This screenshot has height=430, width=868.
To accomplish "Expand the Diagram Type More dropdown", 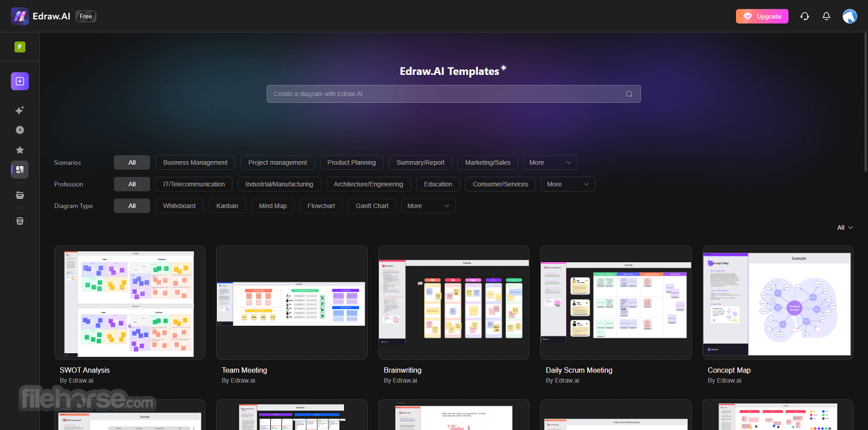I will point(428,206).
